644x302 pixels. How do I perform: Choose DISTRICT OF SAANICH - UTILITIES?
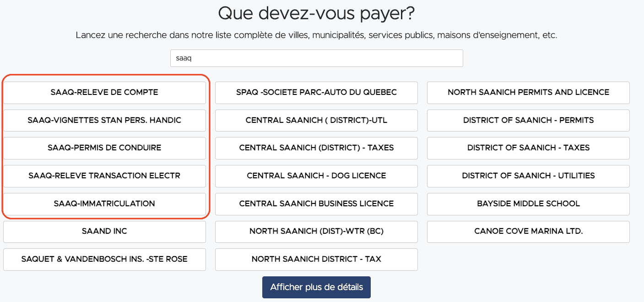(528, 176)
